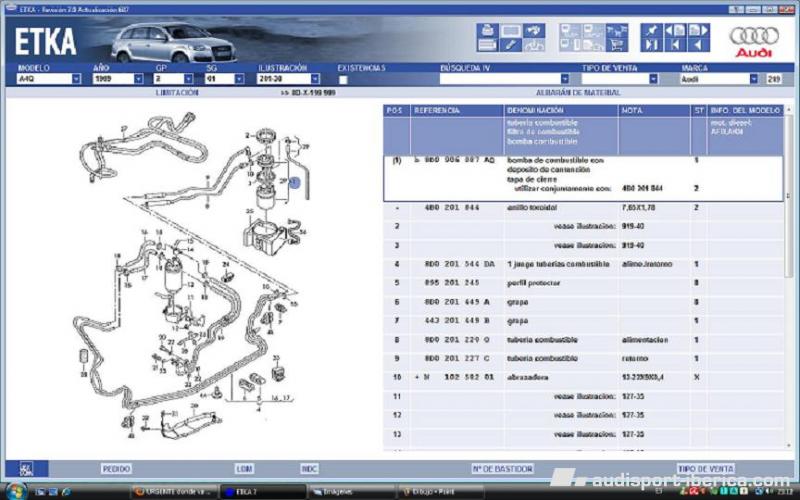Expand the GP dropdown

(188, 79)
